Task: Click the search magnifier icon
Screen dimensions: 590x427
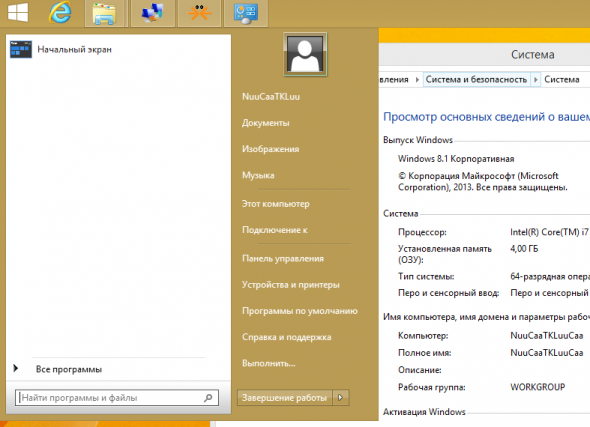Action: [208, 398]
